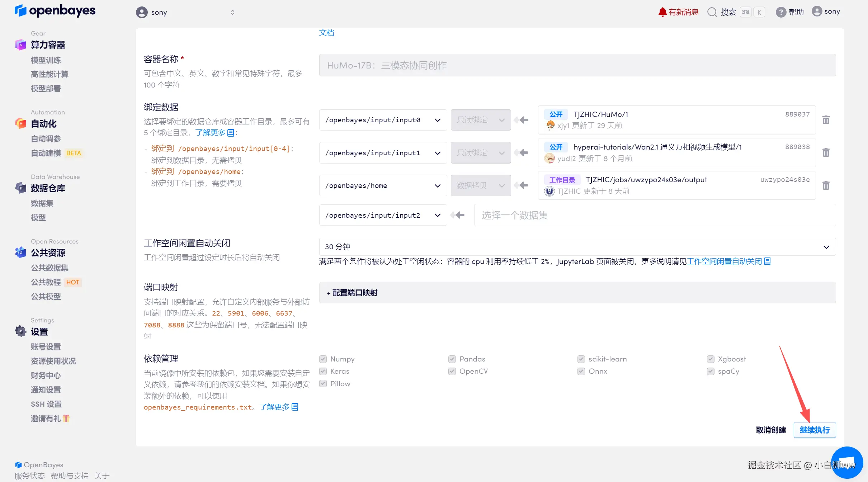
Task: Open the help question mark icon
Action: tap(780, 12)
